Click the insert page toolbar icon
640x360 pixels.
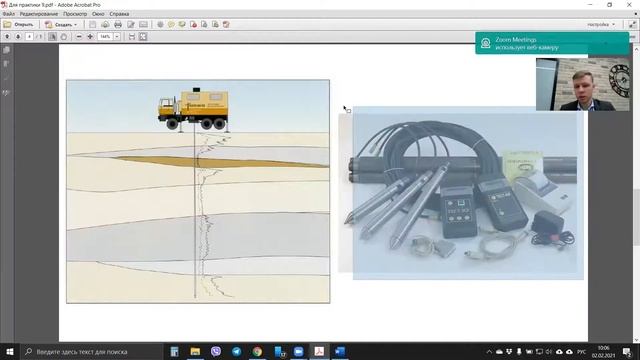[215, 24]
